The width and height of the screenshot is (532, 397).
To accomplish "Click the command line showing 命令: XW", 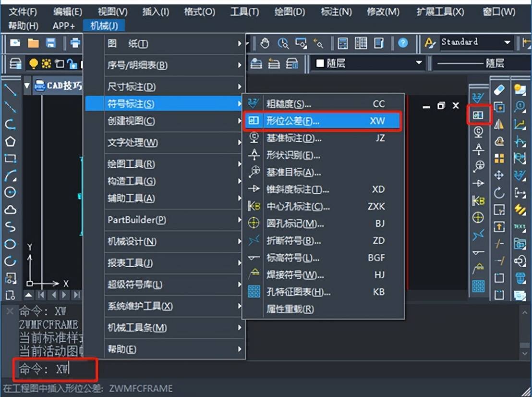I will [x=53, y=370].
